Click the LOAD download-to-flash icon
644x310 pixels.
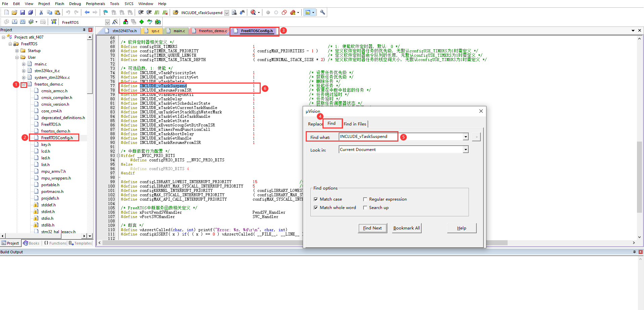(54, 21)
